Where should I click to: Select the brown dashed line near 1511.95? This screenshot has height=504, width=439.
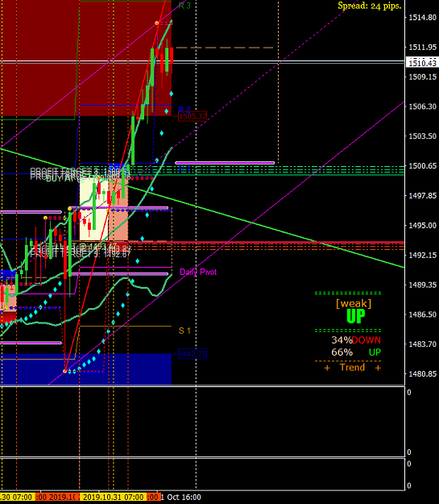[225, 48]
